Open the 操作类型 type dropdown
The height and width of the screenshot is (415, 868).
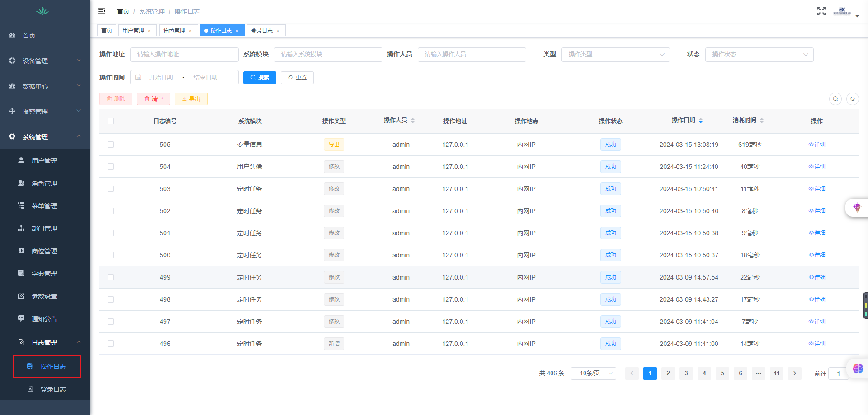point(615,54)
